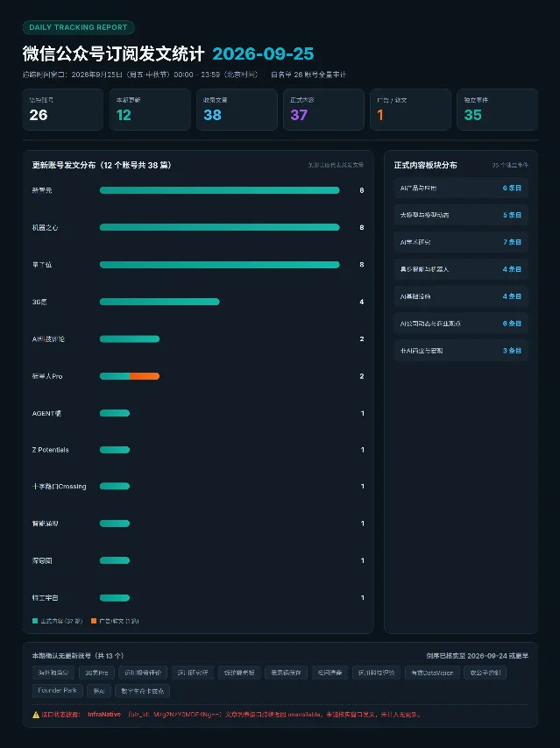
Task: Click the 量子位 row label
Action: (x=42, y=265)
